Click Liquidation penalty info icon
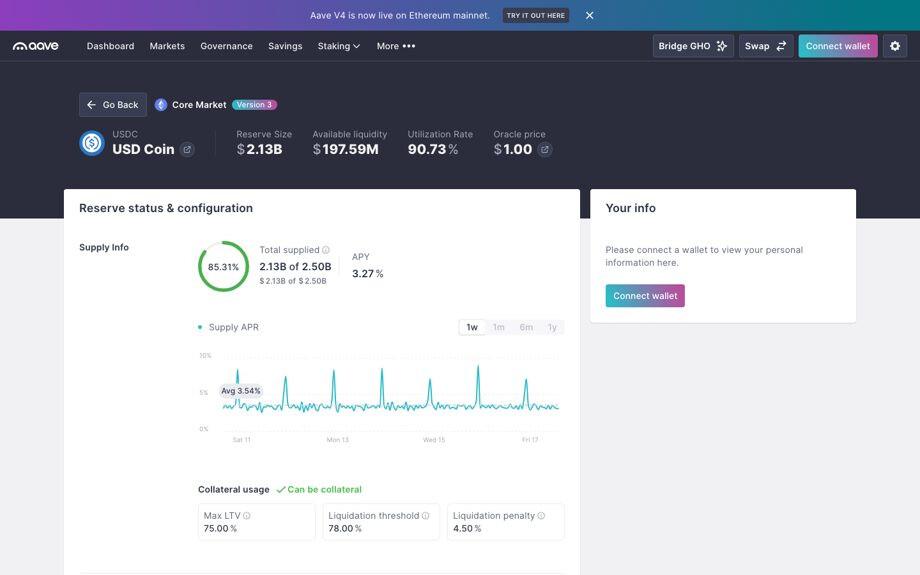Screen dimensions: 920x575 (541, 516)
